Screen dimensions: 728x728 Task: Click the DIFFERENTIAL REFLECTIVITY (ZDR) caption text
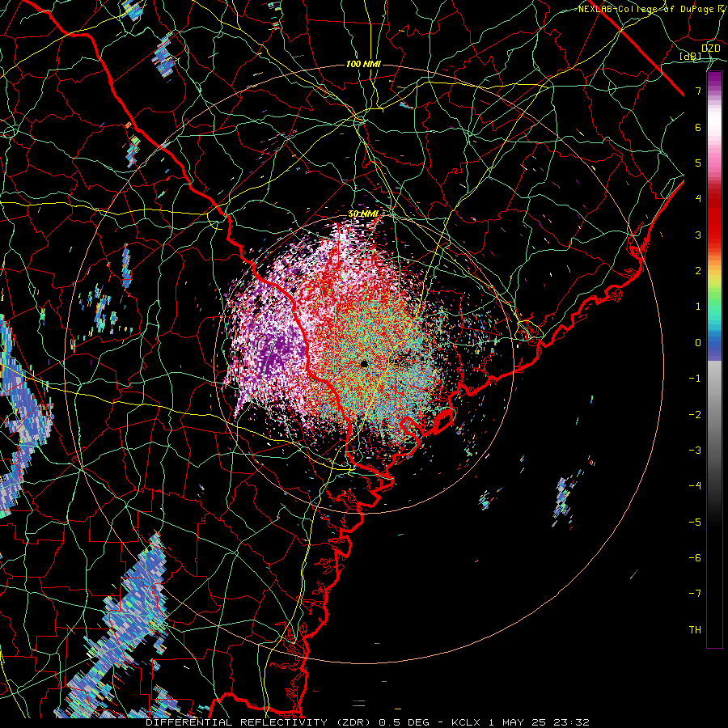[x=260, y=722]
